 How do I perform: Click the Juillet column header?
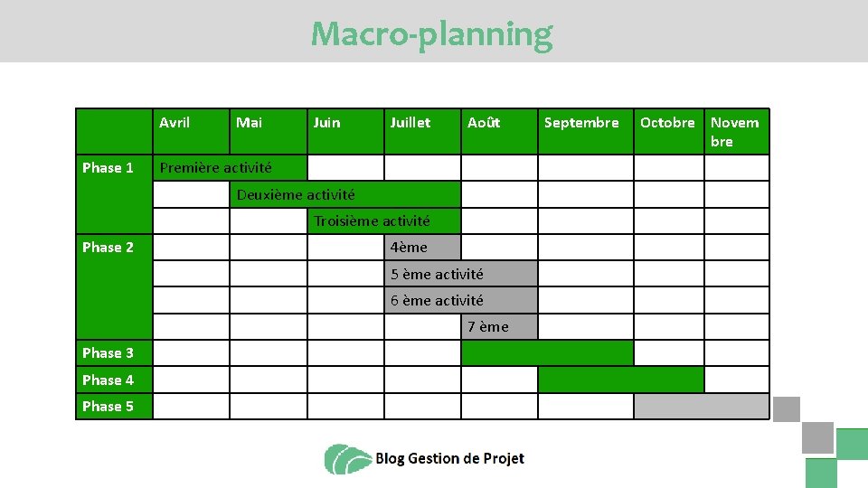coord(422,131)
